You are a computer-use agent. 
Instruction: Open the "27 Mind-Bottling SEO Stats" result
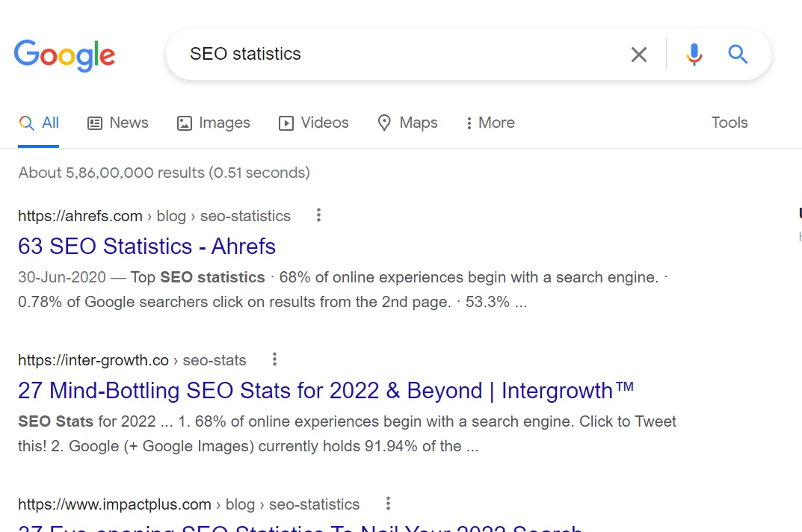[326, 391]
